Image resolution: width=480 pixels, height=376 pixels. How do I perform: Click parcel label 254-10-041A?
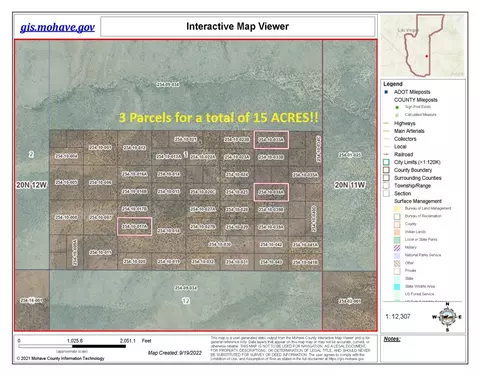[305, 245]
